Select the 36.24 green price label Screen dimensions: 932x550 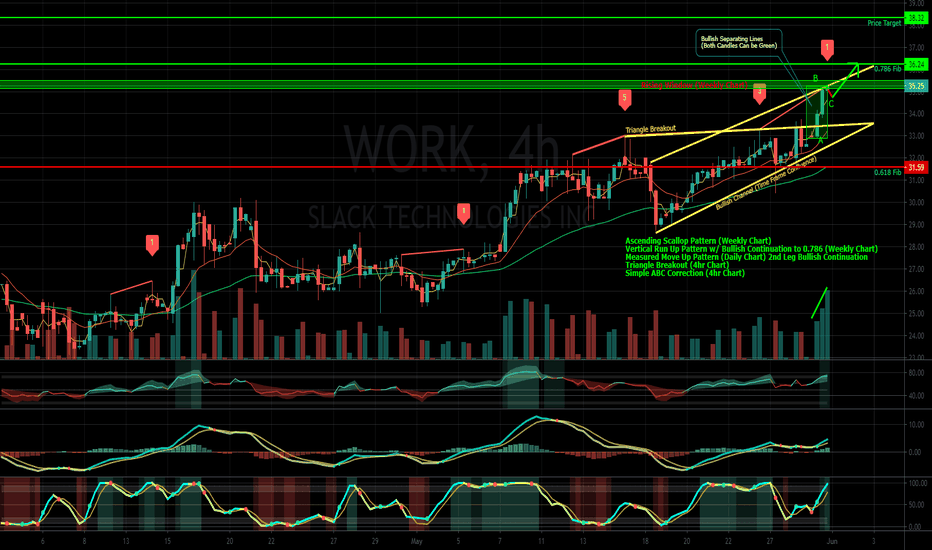click(916, 64)
